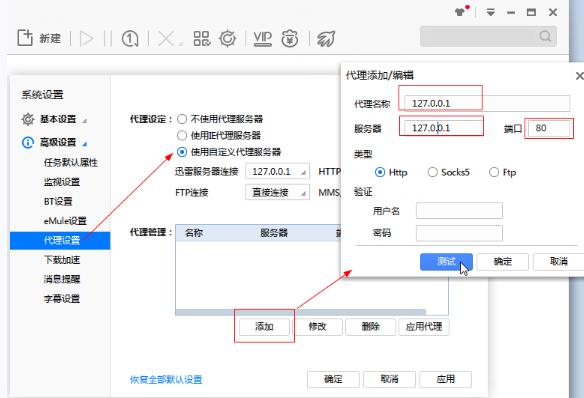The height and width of the screenshot is (398, 584).
Task: Open FTP连接 dropdown showing 直接连接
Action: point(277,192)
